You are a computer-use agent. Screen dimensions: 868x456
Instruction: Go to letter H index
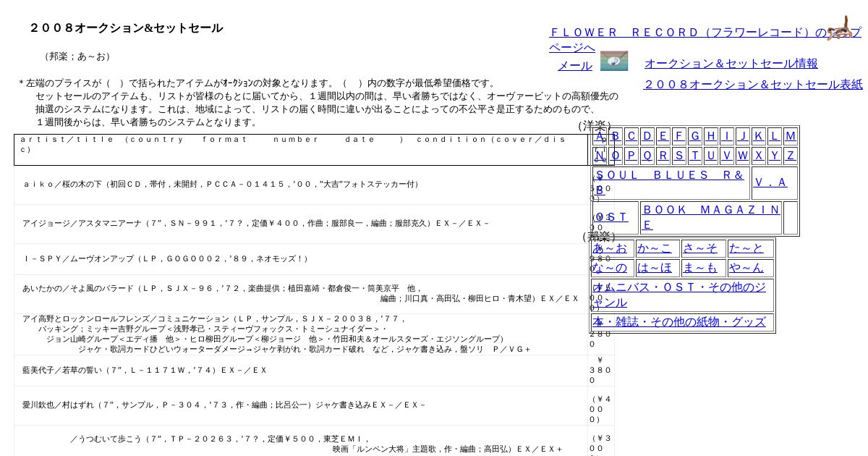711,135
